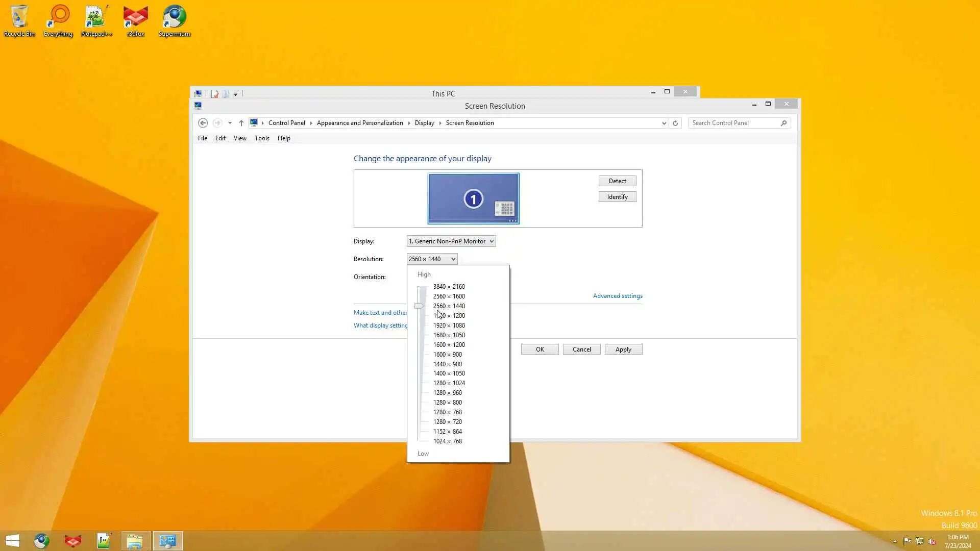Click the Back navigation arrow
Image resolution: width=980 pixels, height=551 pixels.
[x=203, y=123]
